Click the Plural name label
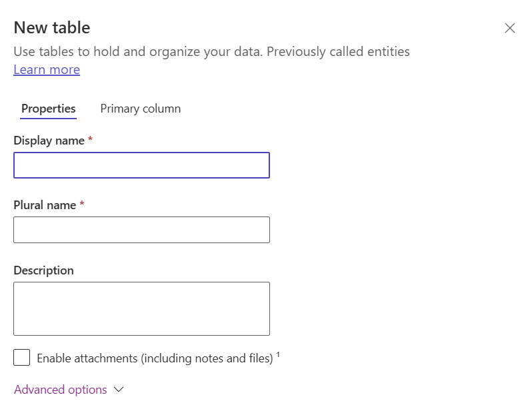 tap(45, 205)
